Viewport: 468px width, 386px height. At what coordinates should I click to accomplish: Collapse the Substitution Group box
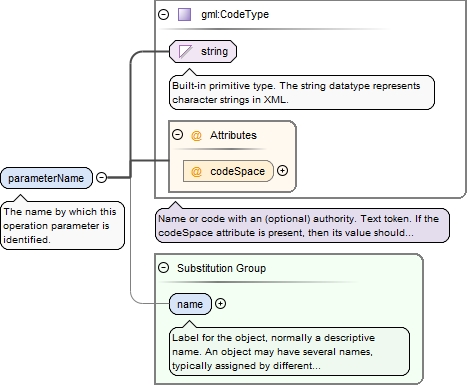pos(163,267)
